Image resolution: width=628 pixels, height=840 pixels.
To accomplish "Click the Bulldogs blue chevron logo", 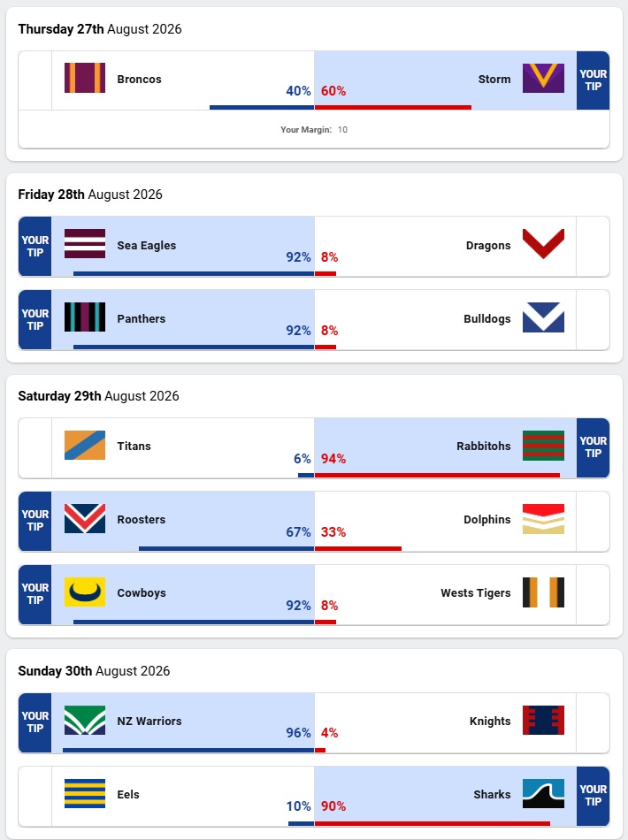I will pyautogui.click(x=543, y=317).
